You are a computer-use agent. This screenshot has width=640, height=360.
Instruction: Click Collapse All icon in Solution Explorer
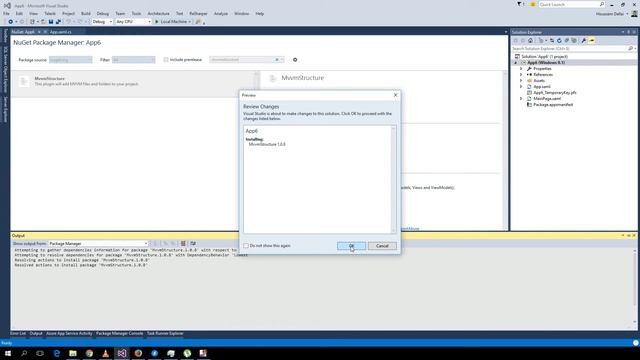click(x=567, y=40)
